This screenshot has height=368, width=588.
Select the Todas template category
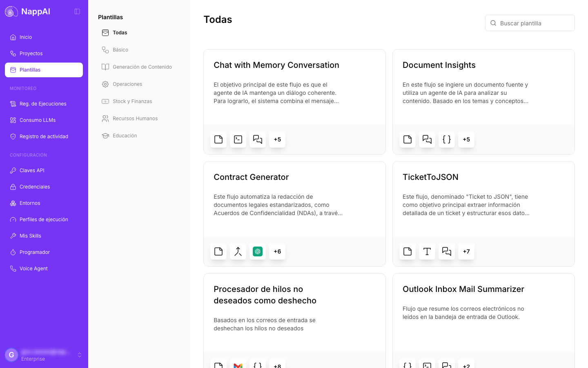(x=139, y=33)
